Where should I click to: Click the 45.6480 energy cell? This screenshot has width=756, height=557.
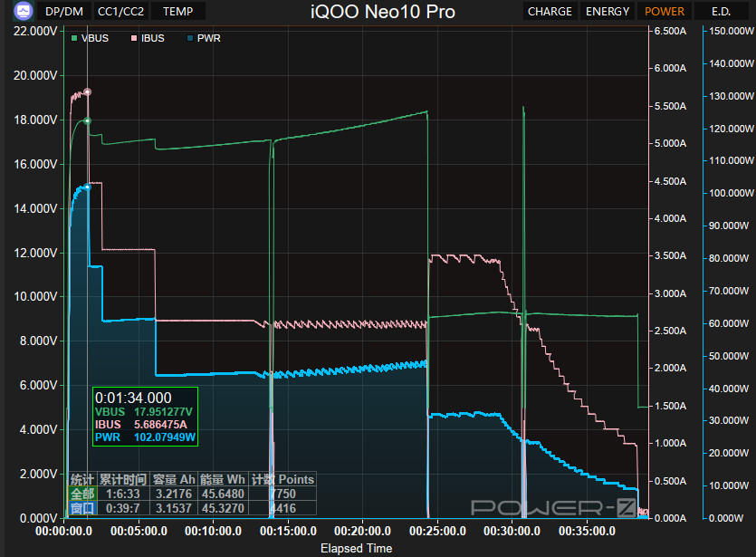pyautogui.click(x=223, y=494)
